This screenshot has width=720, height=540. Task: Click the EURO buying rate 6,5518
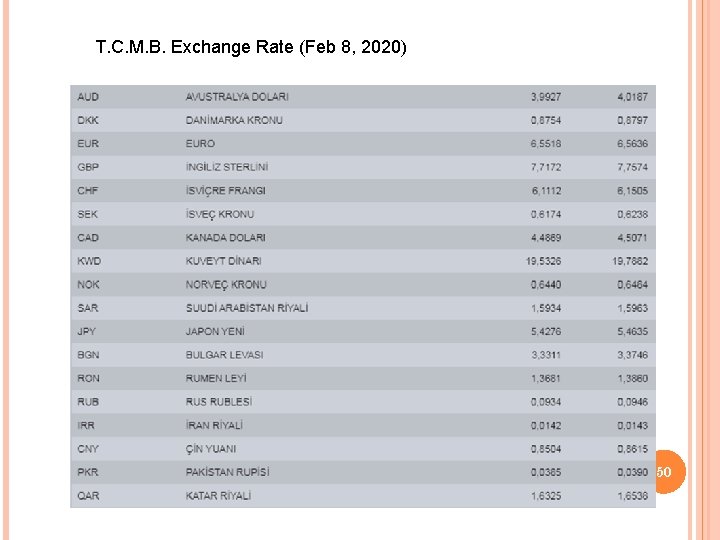coord(546,144)
